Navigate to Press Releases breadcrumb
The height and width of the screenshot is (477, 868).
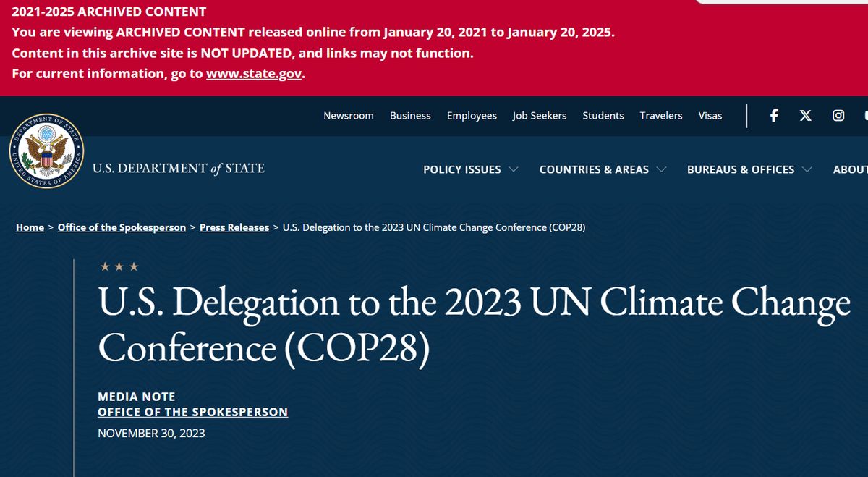pos(234,227)
